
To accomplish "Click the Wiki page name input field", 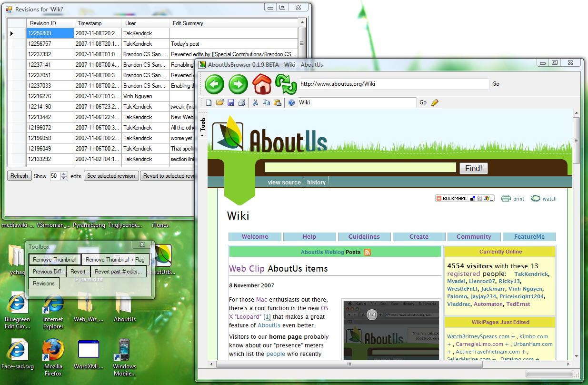I will 357,102.
